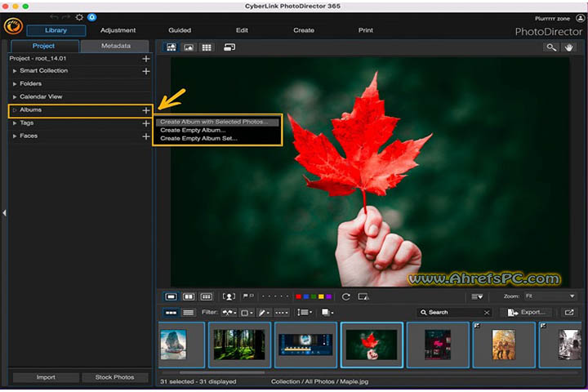Click the plus icon beside Faces
This screenshot has width=588, height=392.
point(146,136)
